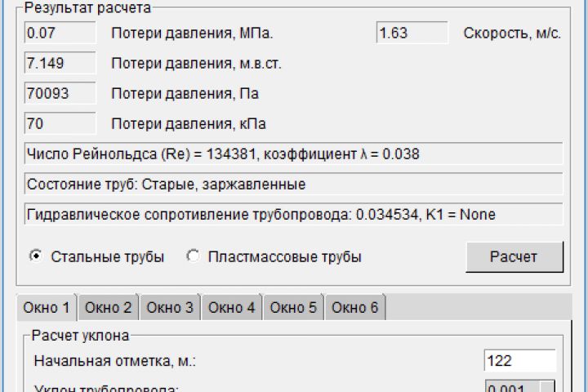The image size is (588, 392).
Task: Open the Окно 2 tab
Action: click(109, 308)
